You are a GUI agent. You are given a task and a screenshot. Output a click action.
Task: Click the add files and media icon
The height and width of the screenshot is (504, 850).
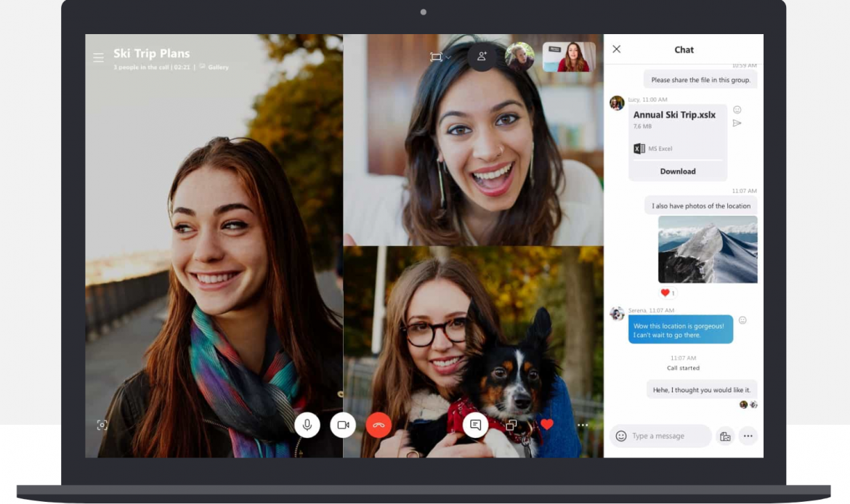click(724, 436)
